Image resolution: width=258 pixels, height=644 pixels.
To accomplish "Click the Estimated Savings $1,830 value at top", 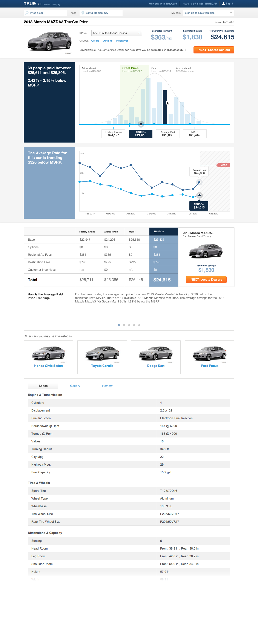I will coord(192,37).
